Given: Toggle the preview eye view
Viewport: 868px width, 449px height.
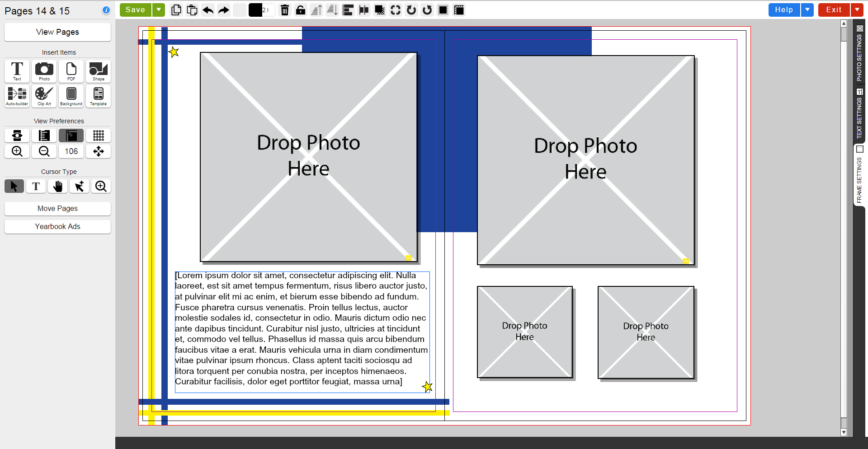Looking at the screenshot, I should pos(17,136).
